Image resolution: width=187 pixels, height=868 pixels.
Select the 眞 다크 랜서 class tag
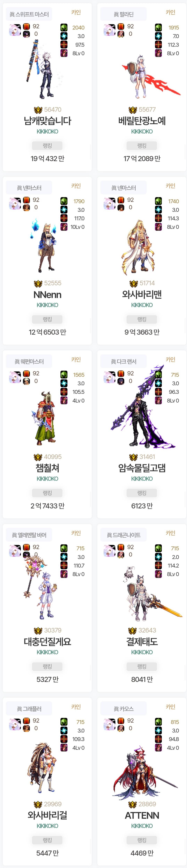[x=124, y=362]
